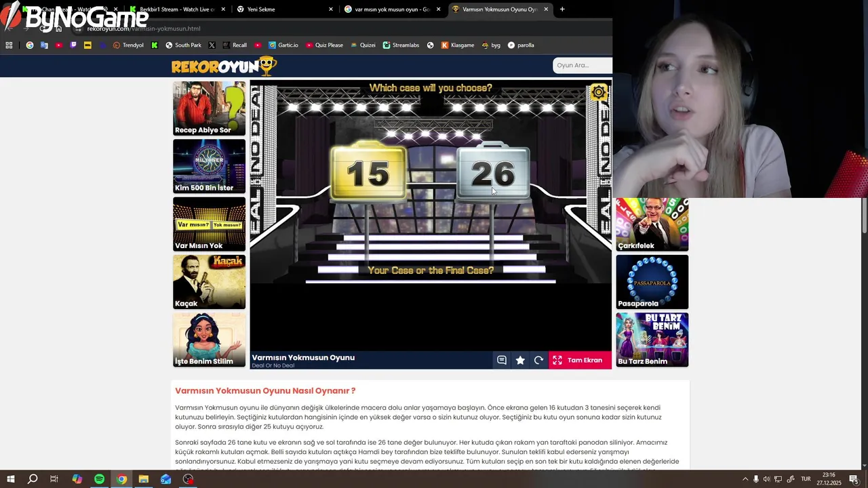This screenshot has height=488, width=868.
Task: Open the Klasgame bookmark
Action: pyautogui.click(x=458, y=45)
